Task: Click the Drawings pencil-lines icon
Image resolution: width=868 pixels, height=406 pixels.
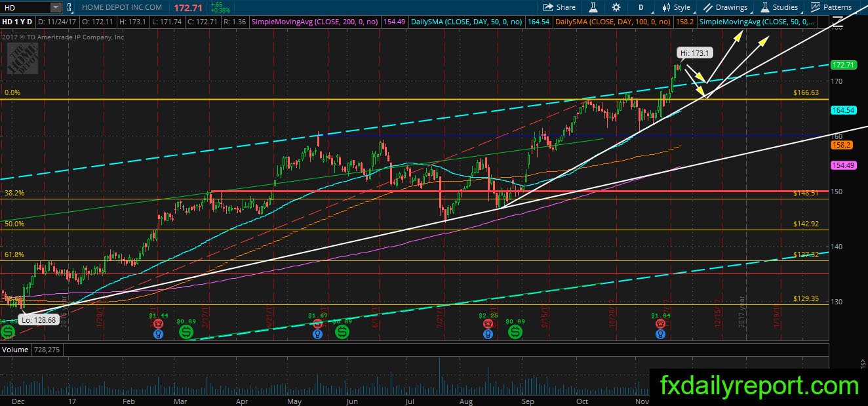Action: 708,7
